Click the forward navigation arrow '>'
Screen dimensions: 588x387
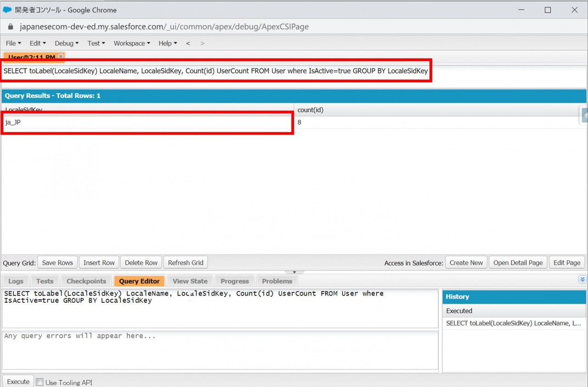coord(202,43)
